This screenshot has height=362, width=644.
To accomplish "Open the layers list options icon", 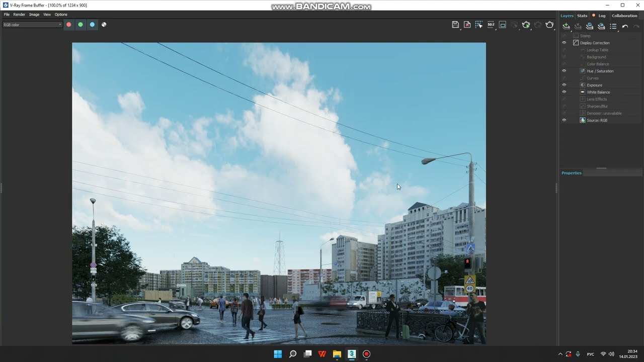I will 613,26.
